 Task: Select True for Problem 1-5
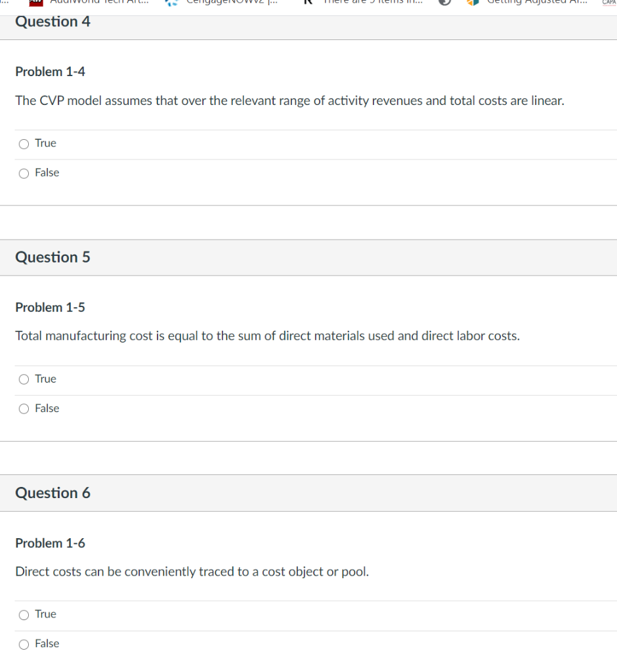23,379
